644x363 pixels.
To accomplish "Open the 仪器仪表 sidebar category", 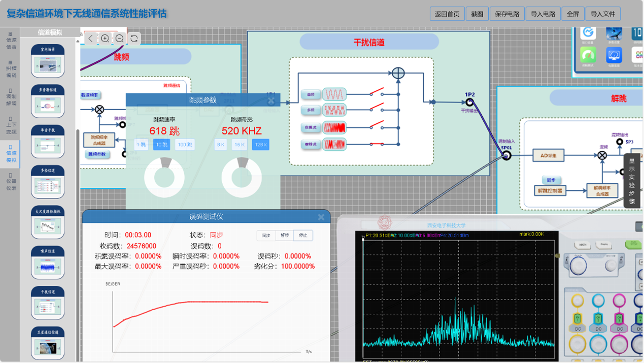I will point(11,182).
